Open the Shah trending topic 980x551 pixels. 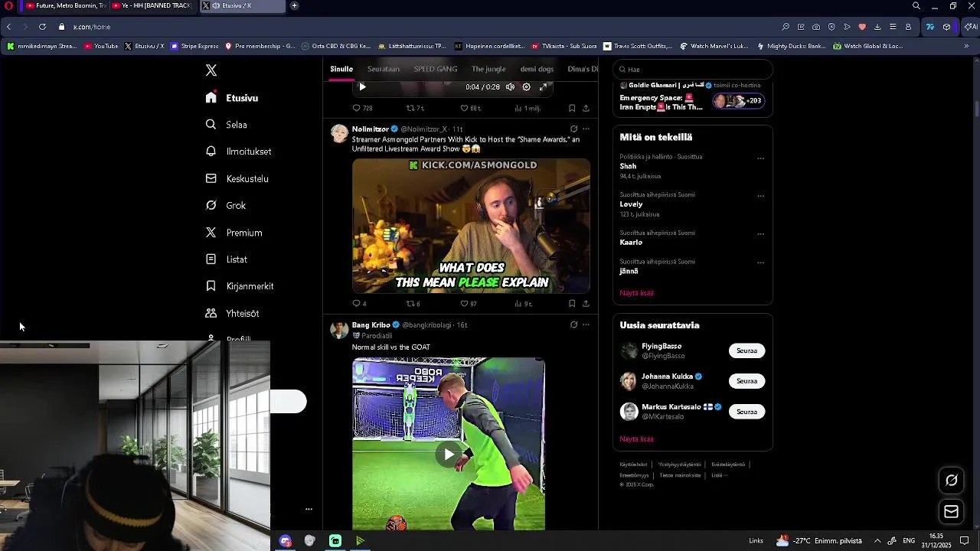(628, 166)
